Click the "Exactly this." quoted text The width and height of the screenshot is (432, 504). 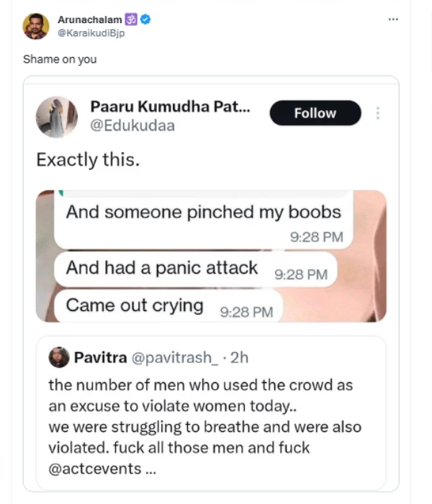pos(88,160)
